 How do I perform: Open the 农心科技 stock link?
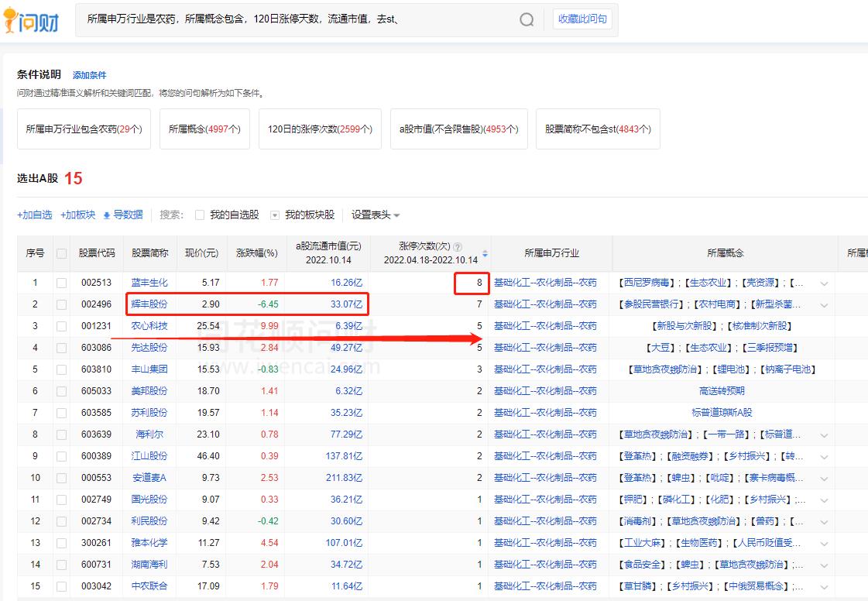(x=149, y=326)
